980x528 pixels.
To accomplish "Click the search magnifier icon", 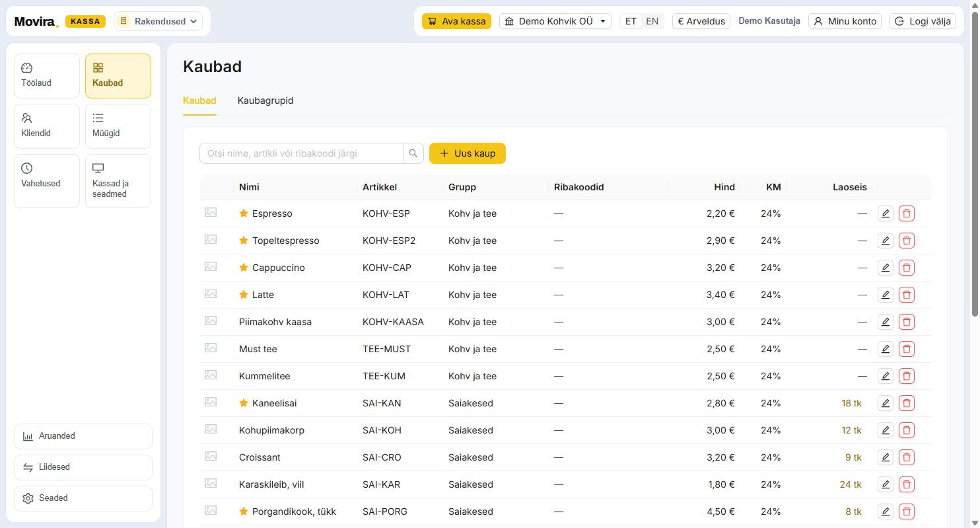I will (x=413, y=153).
